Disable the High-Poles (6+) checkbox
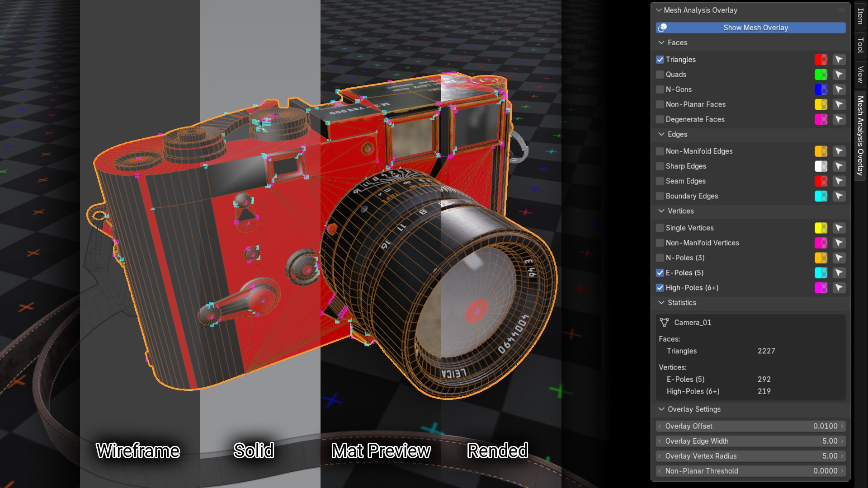The width and height of the screenshot is (868, 488). [660, 288]
